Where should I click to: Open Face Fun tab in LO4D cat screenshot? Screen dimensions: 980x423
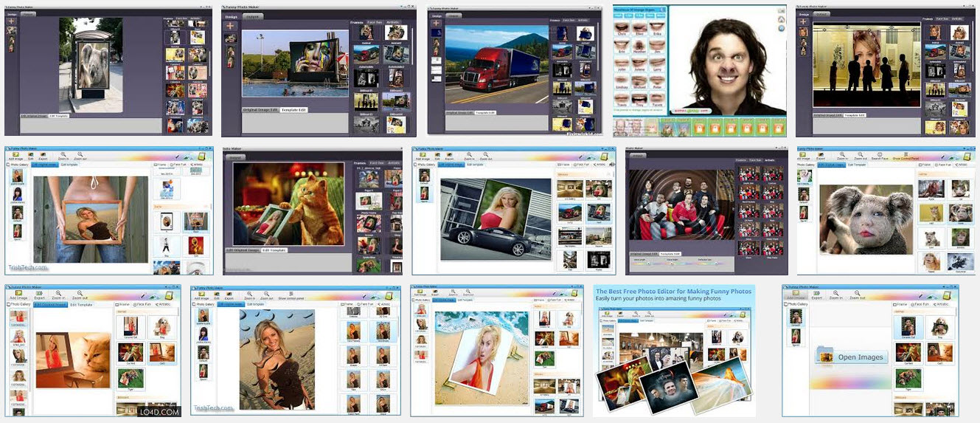(x=141, y=305)
